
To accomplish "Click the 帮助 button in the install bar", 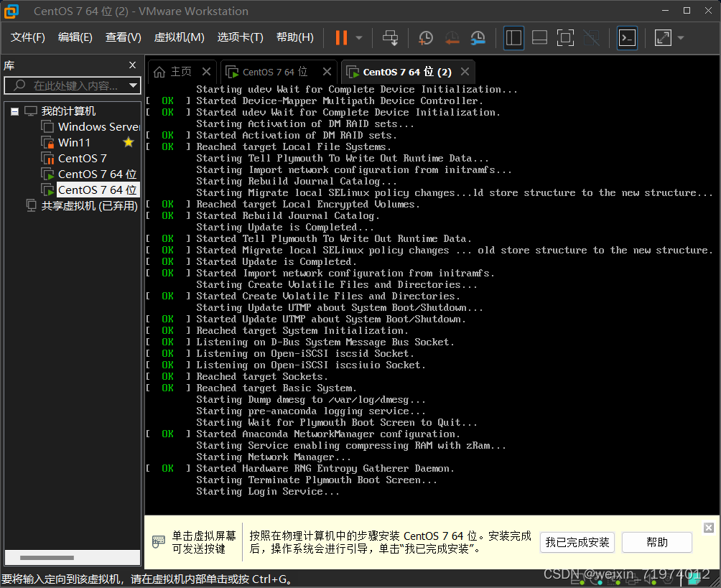I will point(656,543).
